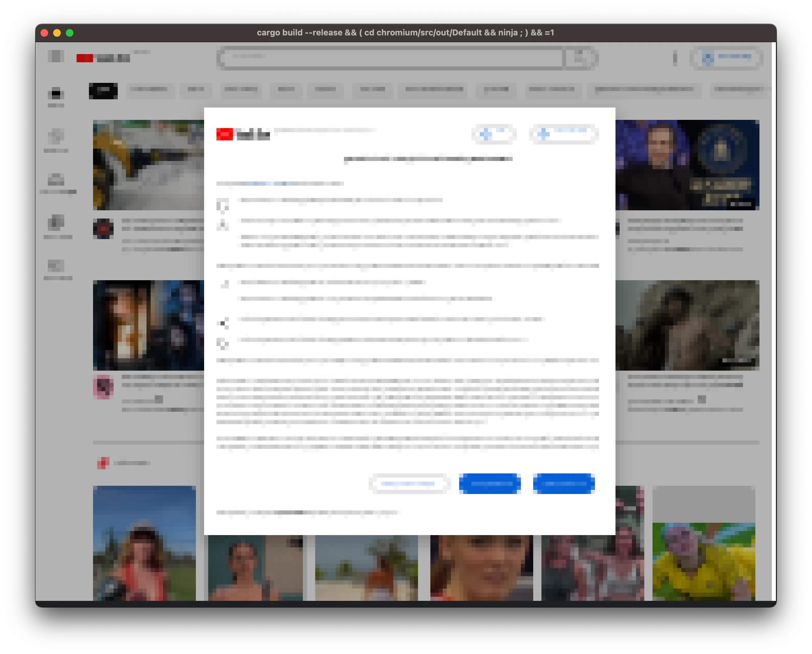Click Sign in button inside consent dialog
Viewport: 812px width, 654px height.
(564, 133)
